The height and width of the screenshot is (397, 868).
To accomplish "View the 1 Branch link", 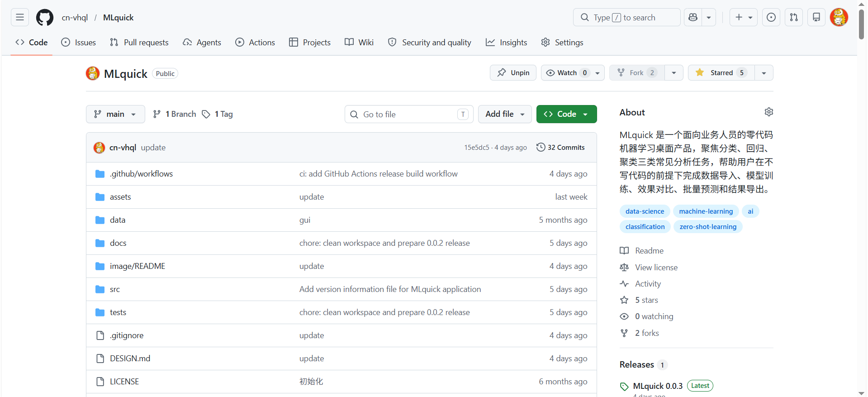I will [x=175, y=114].
